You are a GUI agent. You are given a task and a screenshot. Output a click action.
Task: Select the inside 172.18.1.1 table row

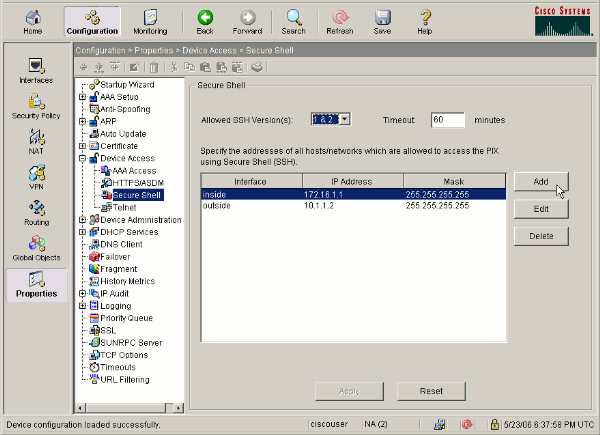click(x=354, y=194)
